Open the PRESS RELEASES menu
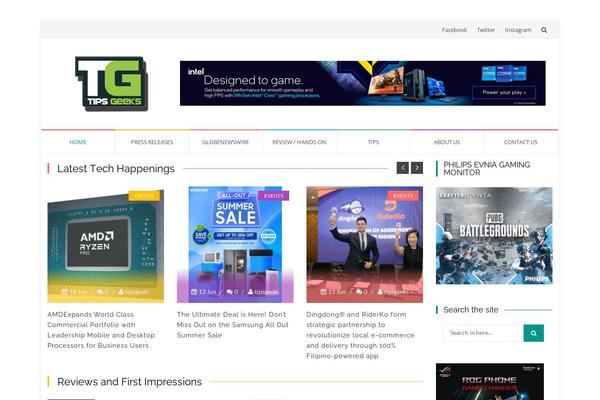 pyautogui.click(x=152, y=142)
